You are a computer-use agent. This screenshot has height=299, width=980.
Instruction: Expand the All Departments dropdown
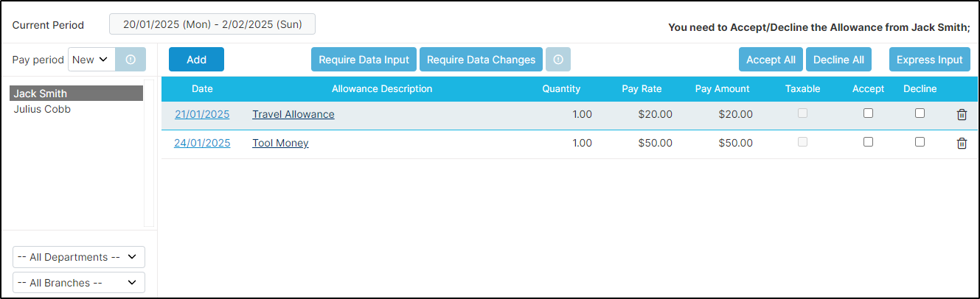79,257
